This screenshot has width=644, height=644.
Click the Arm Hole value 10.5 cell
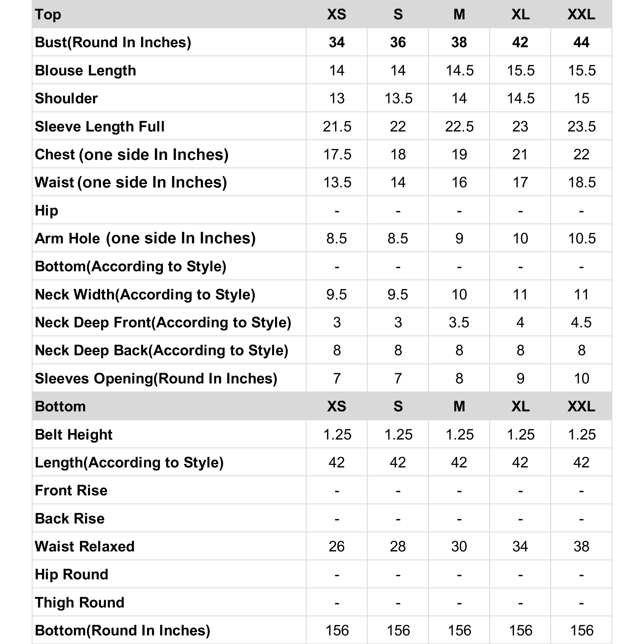tap(581, 239)
